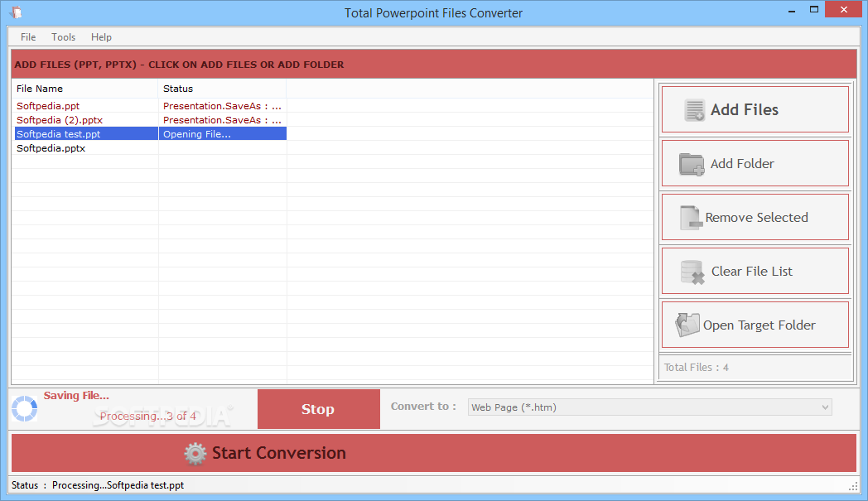Click the Opening File... status cell
The width and height of the screenshot is (868, 501).
[222, 134]
